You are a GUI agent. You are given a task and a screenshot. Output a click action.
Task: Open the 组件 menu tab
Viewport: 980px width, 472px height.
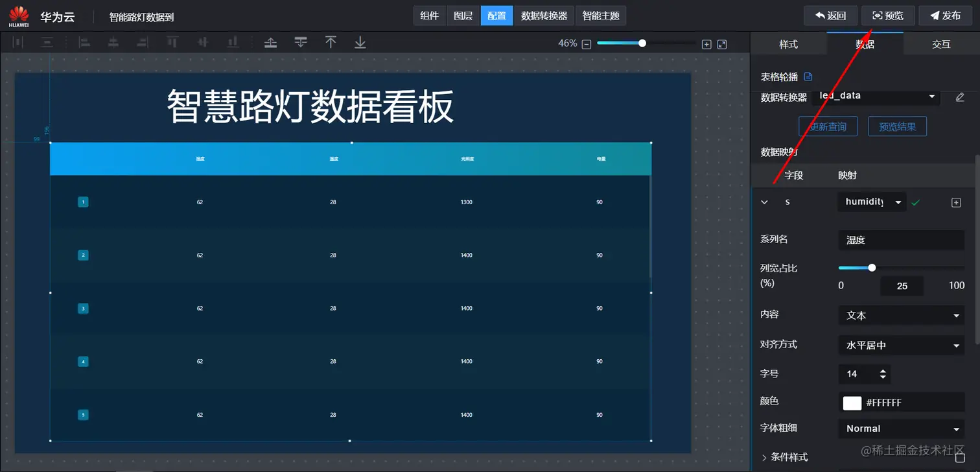pyautogui.click(x=430, y=16)
